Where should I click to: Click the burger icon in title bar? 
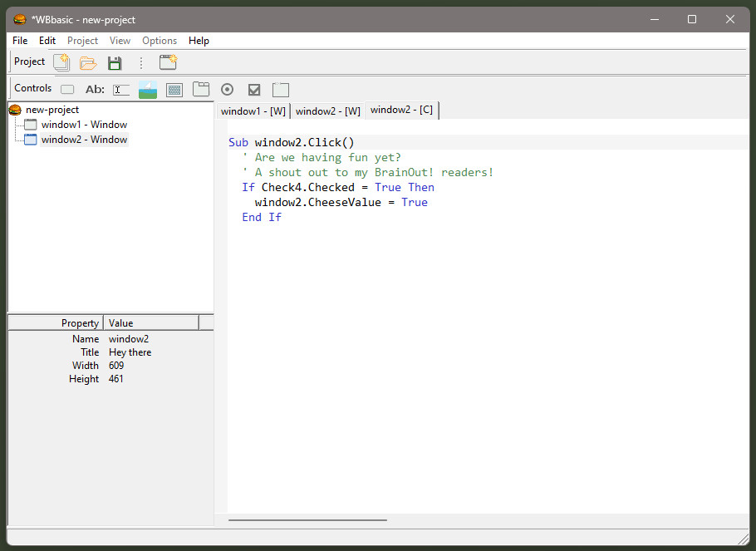point(20,19)
